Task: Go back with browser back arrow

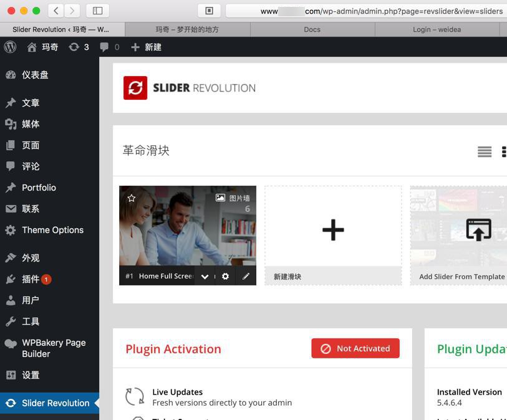Action: [56, 11]
